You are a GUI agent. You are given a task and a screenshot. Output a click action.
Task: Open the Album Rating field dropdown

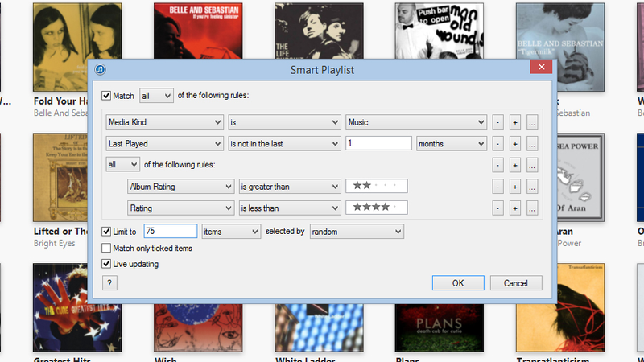pos(180,187)
